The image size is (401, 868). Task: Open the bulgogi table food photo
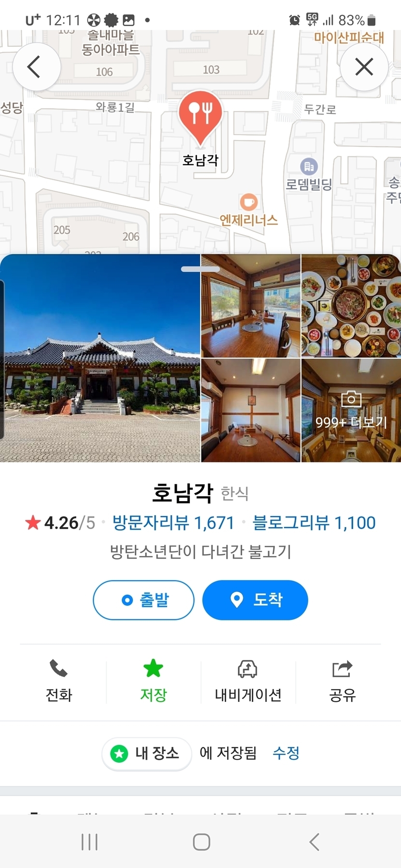click(351, 306)
